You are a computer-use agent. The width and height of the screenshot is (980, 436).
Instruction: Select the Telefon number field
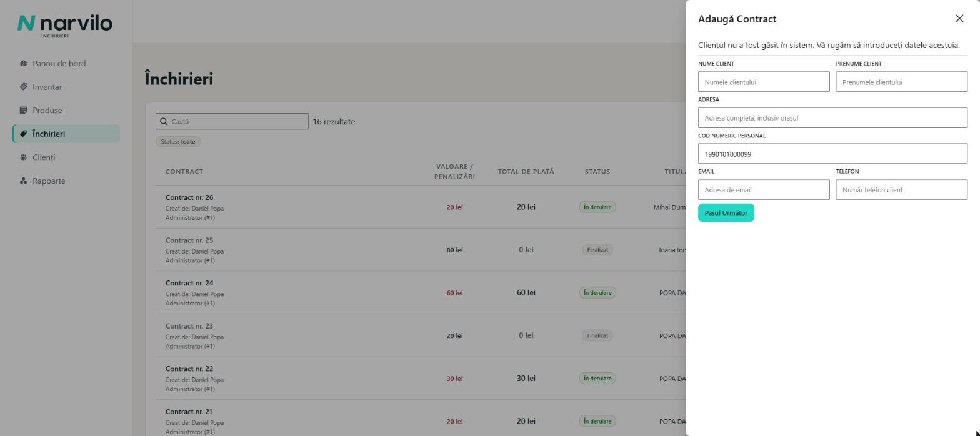pyautogui.click(x=901, y=189)
